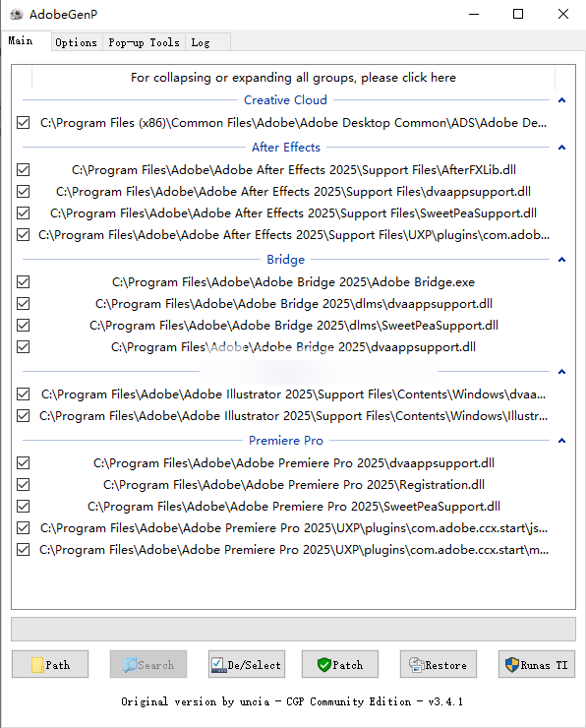Uncheck After Effects dvaappsupport.dll checkbox

point(24,191)
